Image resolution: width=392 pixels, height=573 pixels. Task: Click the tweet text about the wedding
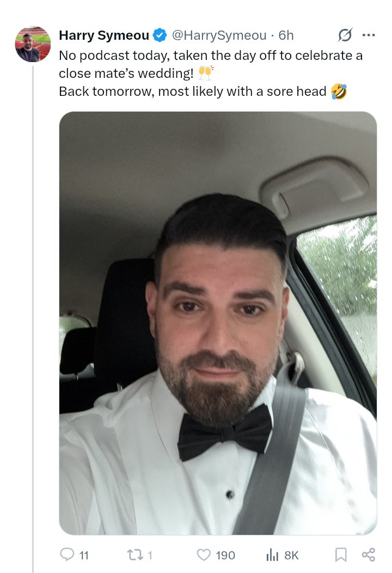point(211,74)
